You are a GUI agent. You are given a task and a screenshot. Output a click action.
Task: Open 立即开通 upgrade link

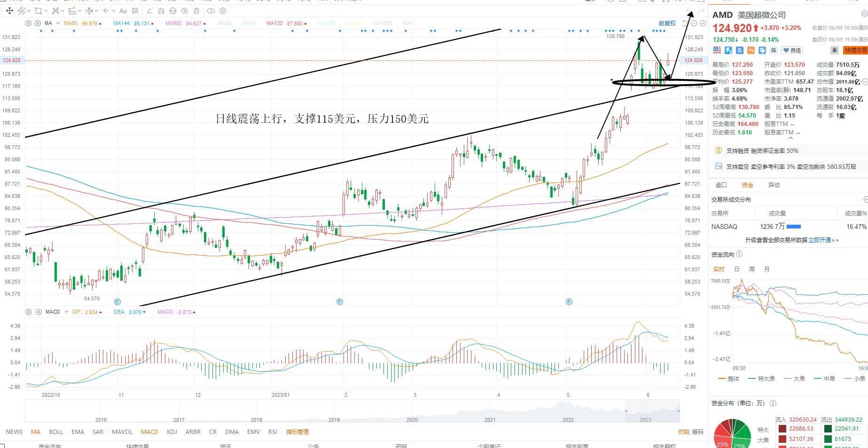(823, 240)
